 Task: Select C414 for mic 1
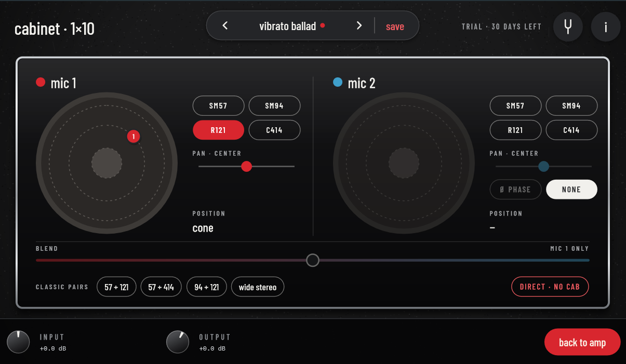(274, 130)
